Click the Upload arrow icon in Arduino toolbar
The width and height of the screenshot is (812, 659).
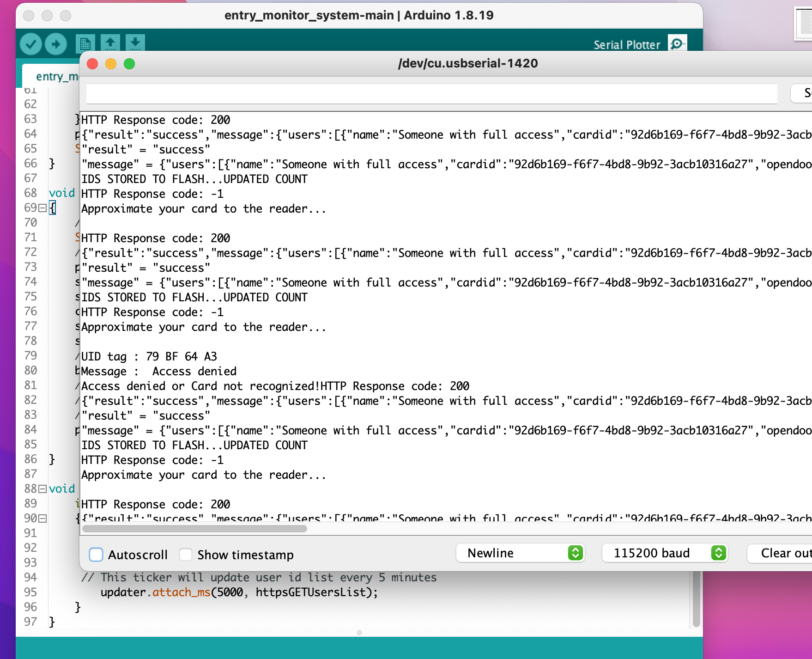(x=55, y=44)
